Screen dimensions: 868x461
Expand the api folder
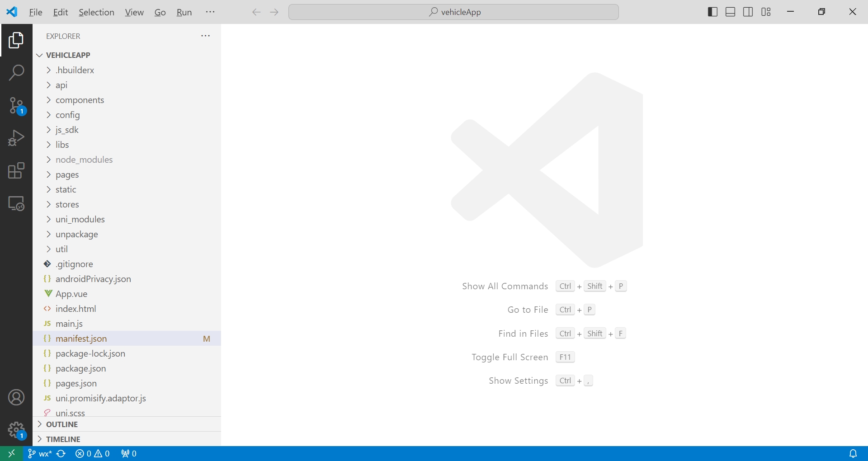[127, 85]
